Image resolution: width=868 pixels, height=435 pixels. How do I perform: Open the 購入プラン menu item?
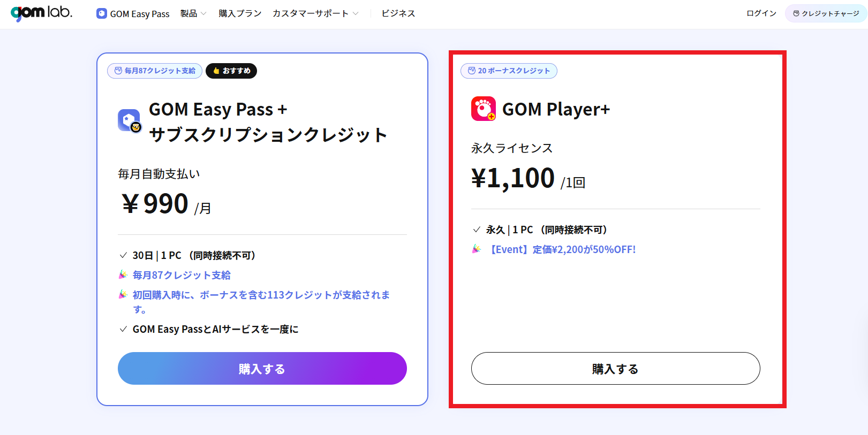[x=240, y=13]
